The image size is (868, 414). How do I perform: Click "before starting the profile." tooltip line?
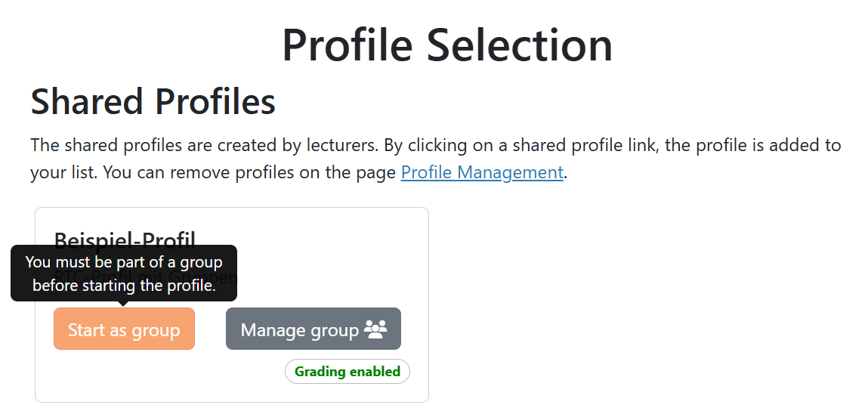(x=124, y=286)
